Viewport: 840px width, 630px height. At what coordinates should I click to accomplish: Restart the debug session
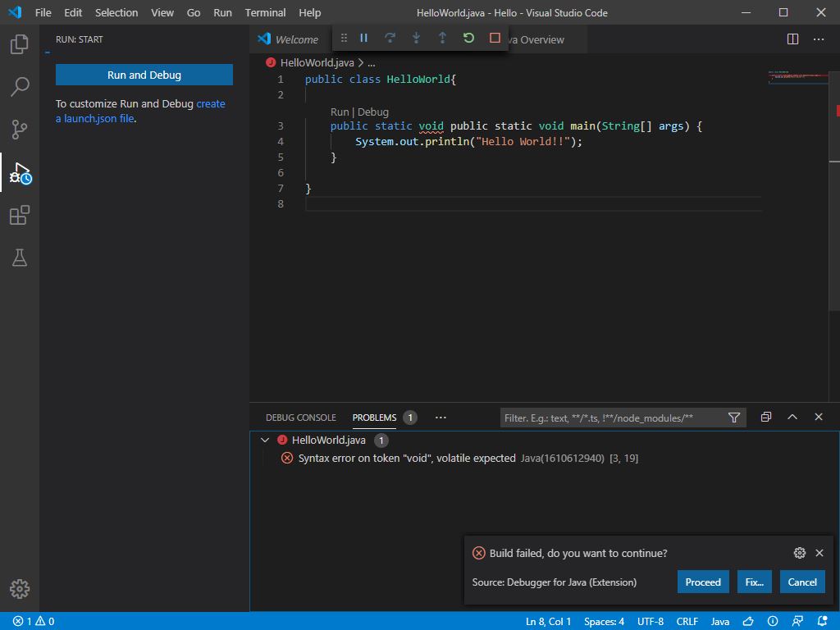(468, 38)
